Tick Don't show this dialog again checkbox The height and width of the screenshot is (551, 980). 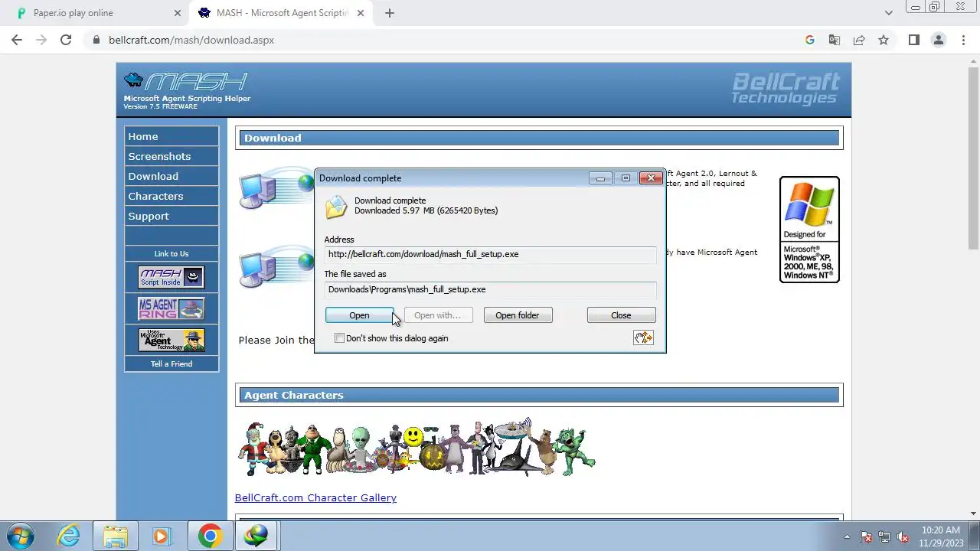[339, 338]
